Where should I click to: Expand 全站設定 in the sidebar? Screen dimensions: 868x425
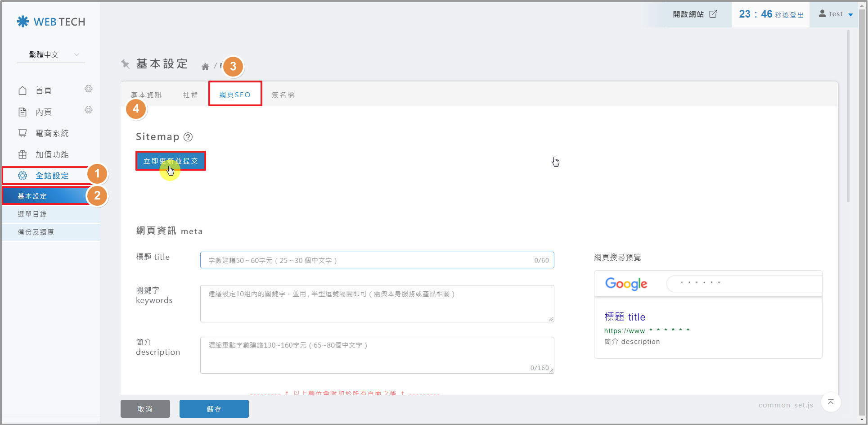coord(52,176)
